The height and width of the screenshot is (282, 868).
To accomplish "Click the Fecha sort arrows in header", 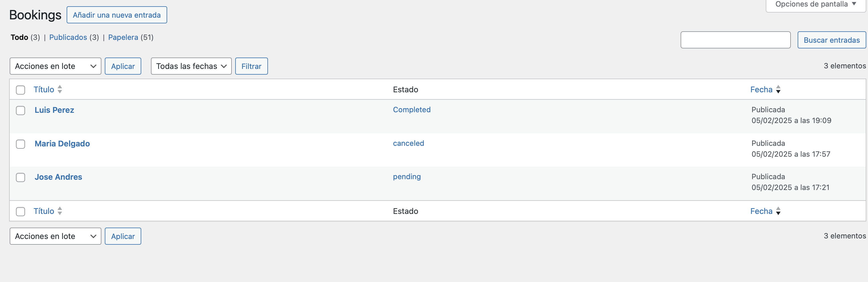I will [x=778, y=89].
